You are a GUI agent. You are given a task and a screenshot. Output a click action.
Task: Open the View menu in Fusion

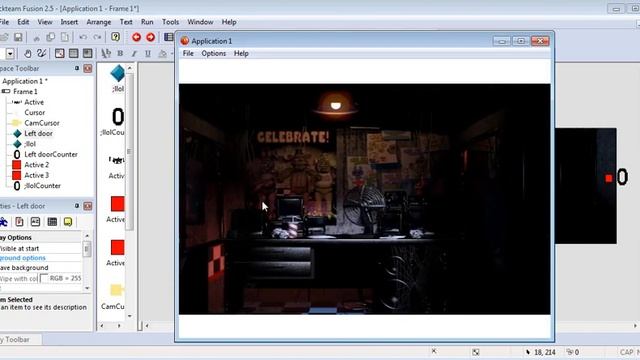tap(45, 22)
